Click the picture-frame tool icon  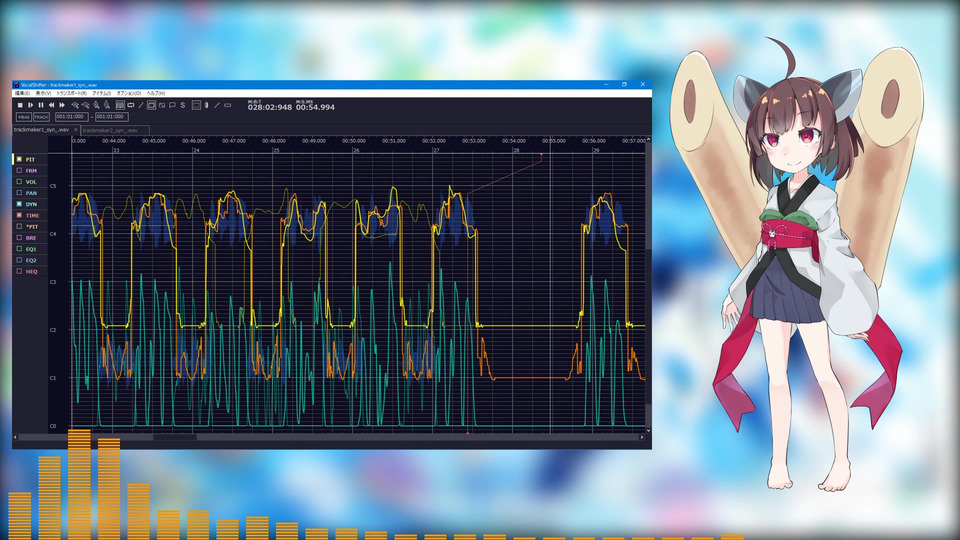click(x=162, y=105)
